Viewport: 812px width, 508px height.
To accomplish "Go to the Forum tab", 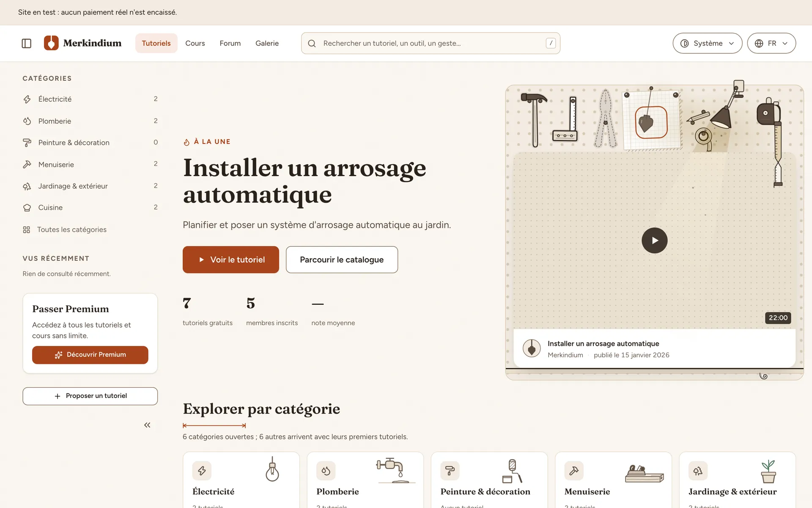I will pyautogui.click(x=230, y=43).
